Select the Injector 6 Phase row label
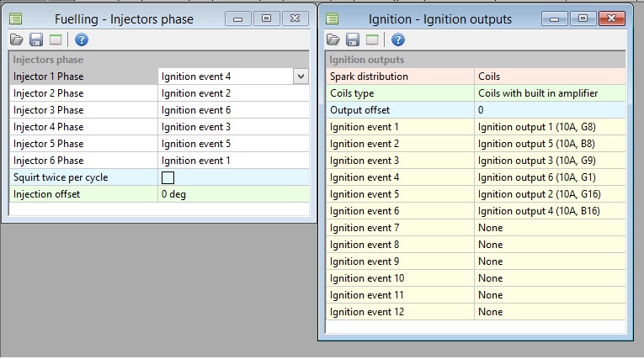Image resolution: width=644 pixels, height=359 pixels. click(83, 161)
